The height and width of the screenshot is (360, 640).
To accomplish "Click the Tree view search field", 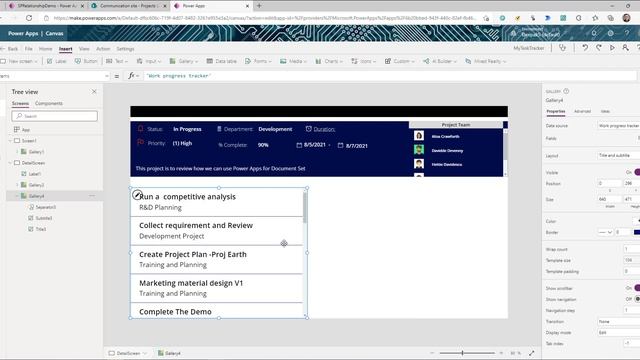I will click(x=55, y=116).
